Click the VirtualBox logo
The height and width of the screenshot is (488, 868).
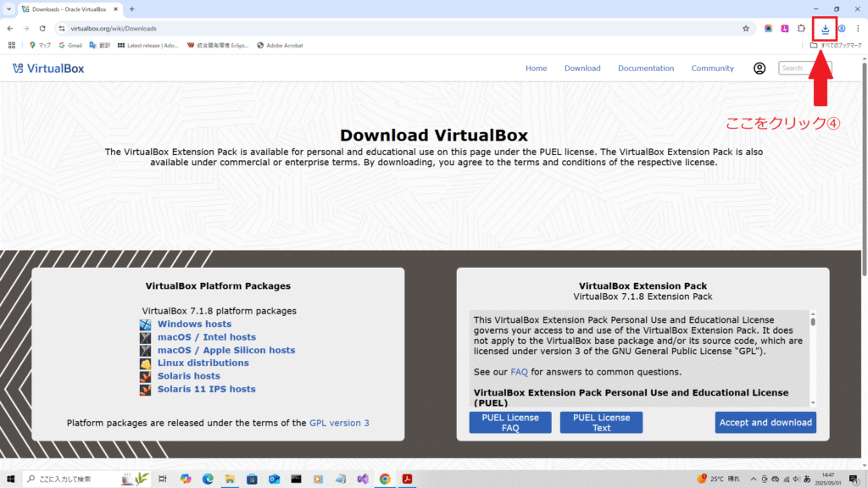[48, 69]
